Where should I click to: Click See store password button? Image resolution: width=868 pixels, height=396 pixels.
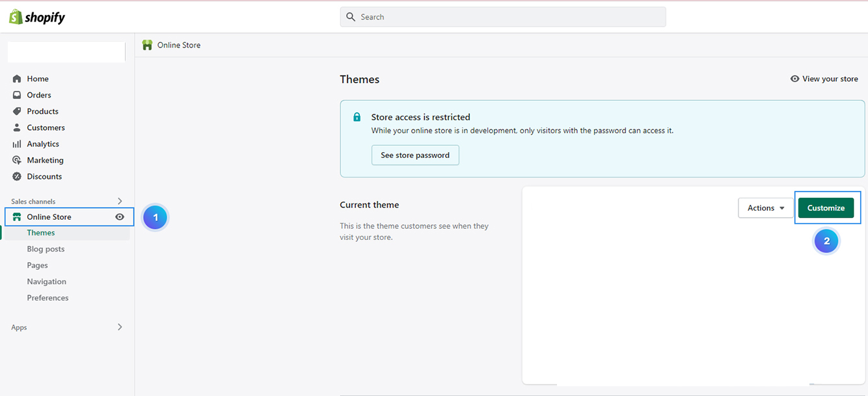tap(415, 155)
